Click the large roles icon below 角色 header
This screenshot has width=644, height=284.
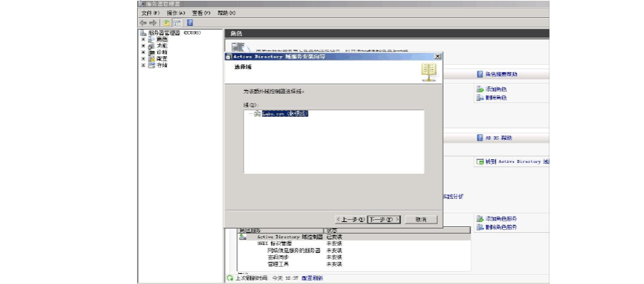pyautogui.click(x=240, y=48)
